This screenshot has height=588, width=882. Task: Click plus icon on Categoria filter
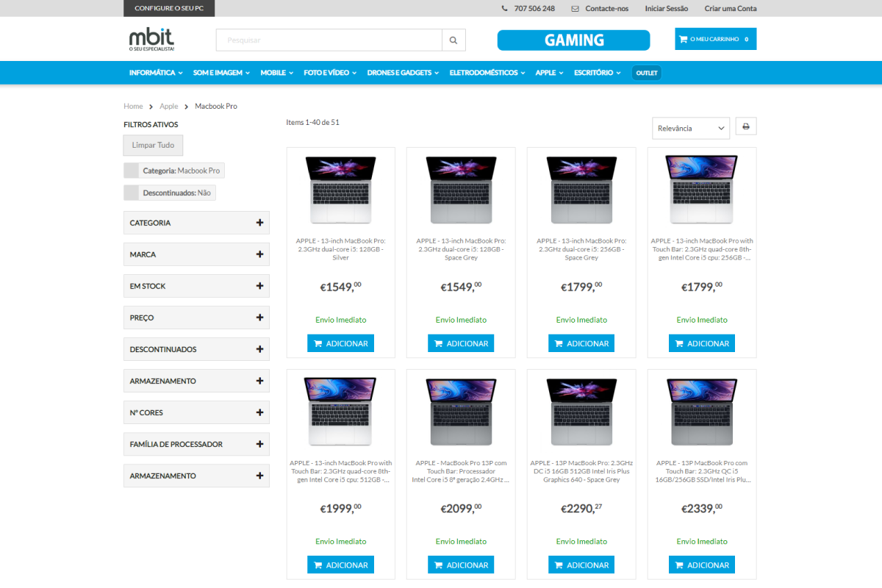(x=259, y=223)
